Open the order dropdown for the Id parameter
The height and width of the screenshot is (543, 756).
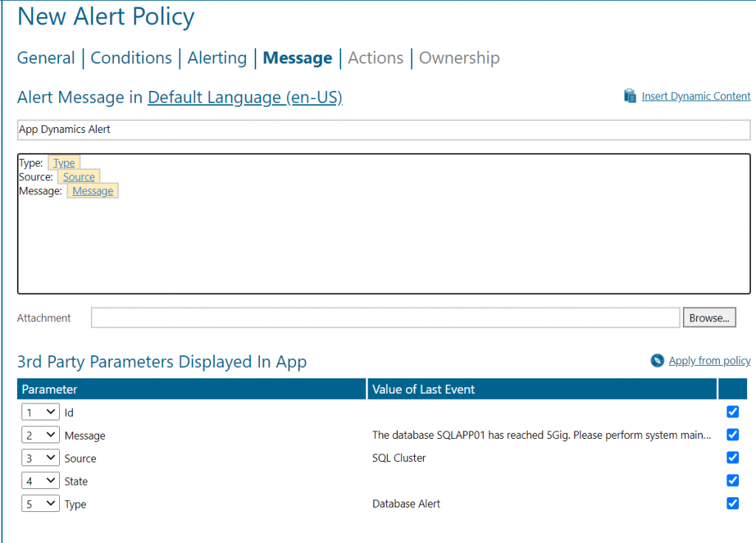pyautogui.click(x=40, y=411)
